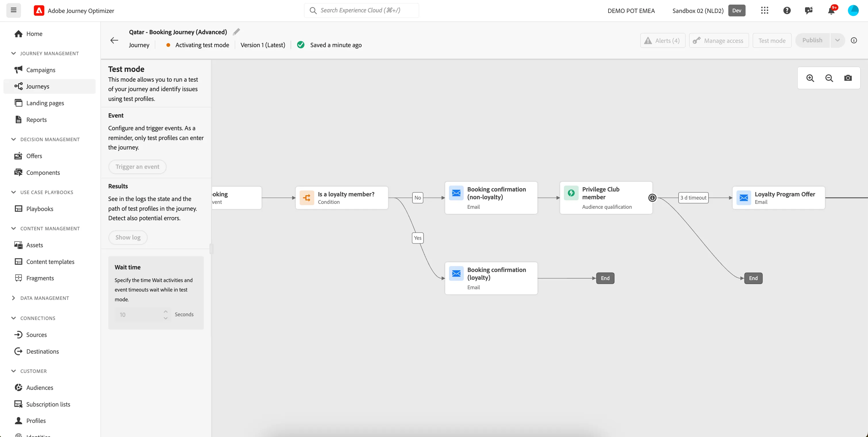Image resolution: width=868 pixels, height=437 pixels.
Task: Collapse the Decision Management section
Action: click(x=14, y=139)
